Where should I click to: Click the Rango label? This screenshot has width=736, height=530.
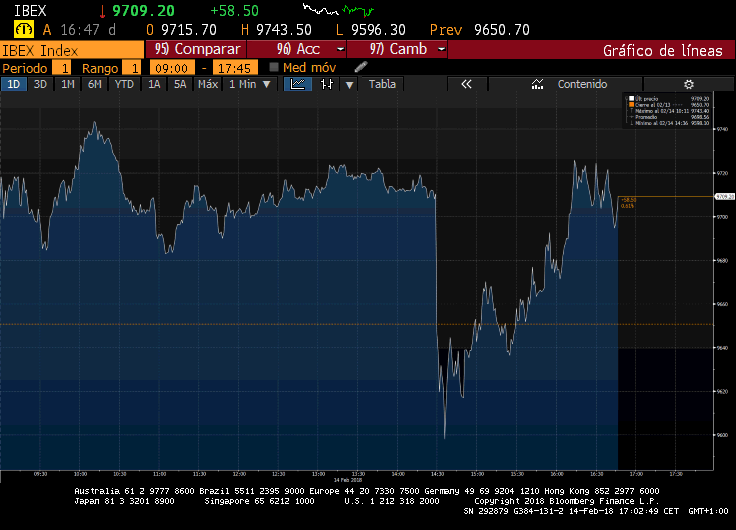pos(100,68)
